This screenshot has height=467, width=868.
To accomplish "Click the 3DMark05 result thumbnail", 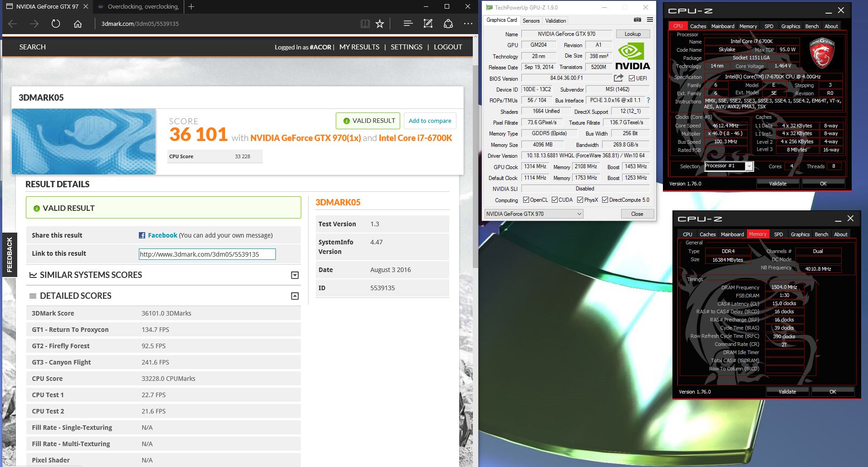I will coord(84,141).
